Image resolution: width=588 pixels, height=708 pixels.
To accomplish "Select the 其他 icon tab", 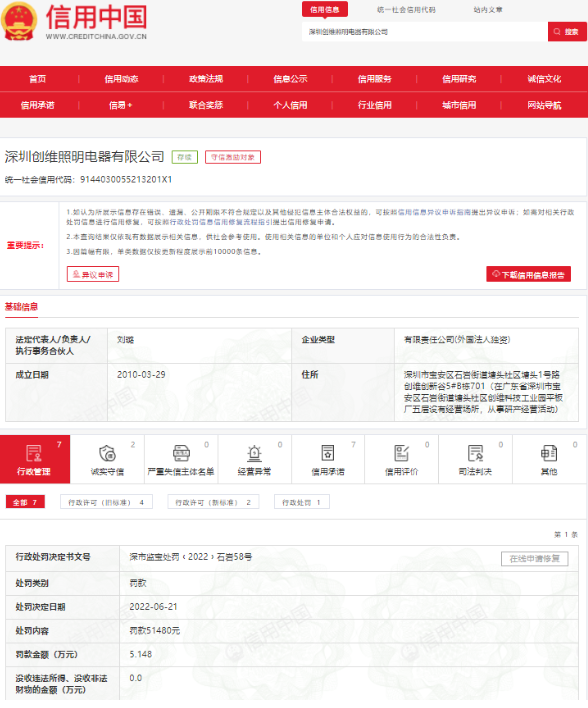I will (549, 459).
